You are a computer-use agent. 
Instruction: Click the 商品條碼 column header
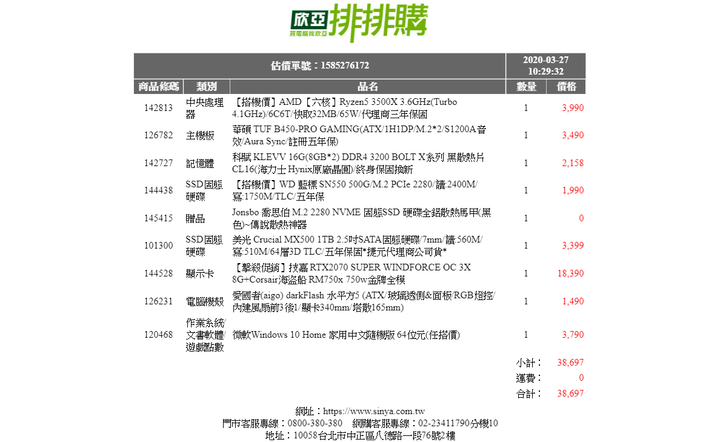(x=158, y=86)
